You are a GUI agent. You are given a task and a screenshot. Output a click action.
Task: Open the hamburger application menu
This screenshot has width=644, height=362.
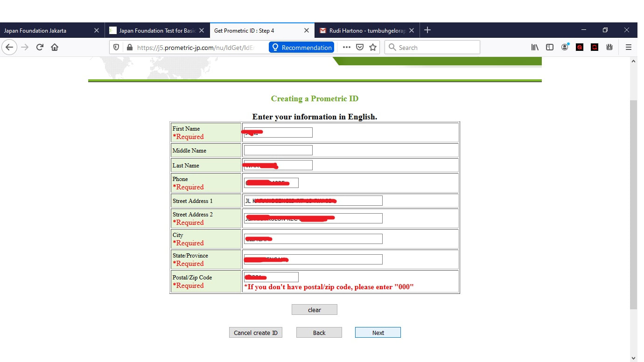pyautogui.click(x=629, y=47)
